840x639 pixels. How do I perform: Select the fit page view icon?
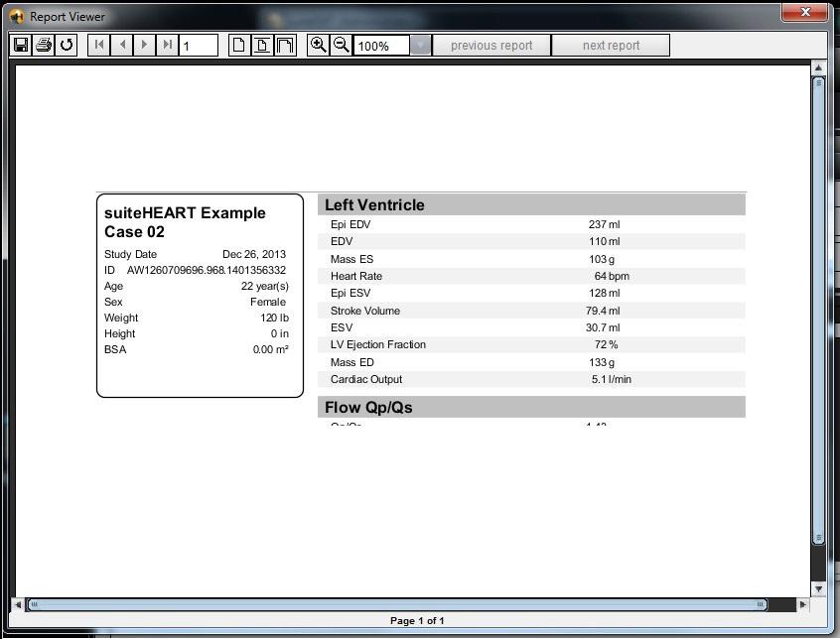(x=262, y=45)
